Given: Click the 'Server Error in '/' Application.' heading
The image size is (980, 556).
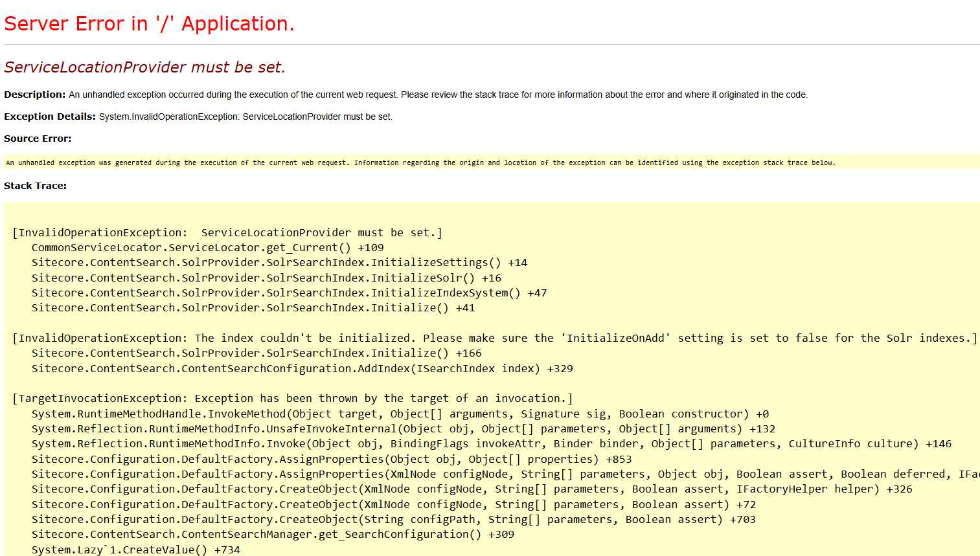Looking at the screenshot, I should (149, 24).
